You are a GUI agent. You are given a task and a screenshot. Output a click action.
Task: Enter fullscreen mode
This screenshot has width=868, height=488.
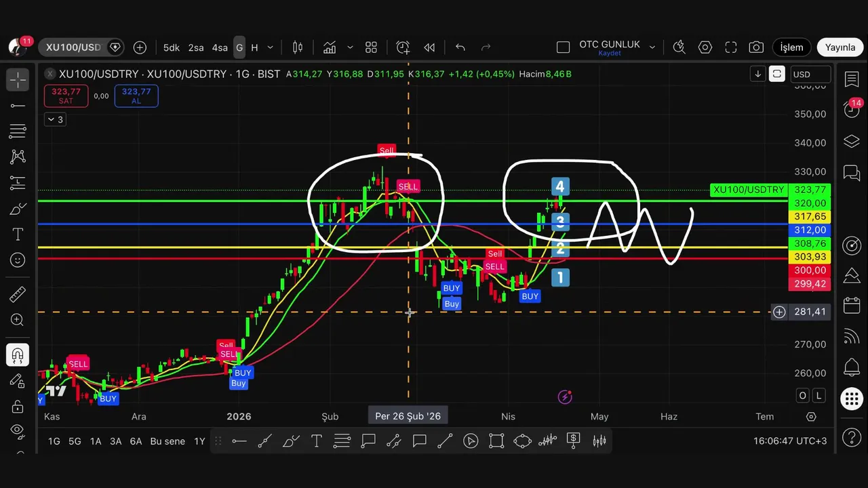click(x=731, y=47)
